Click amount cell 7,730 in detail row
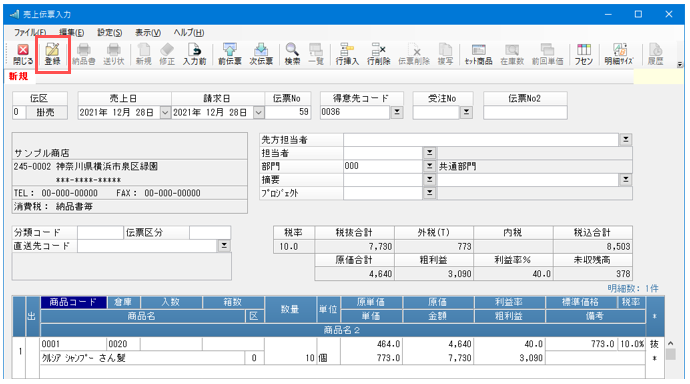690x384 pixels. point(438,358)
